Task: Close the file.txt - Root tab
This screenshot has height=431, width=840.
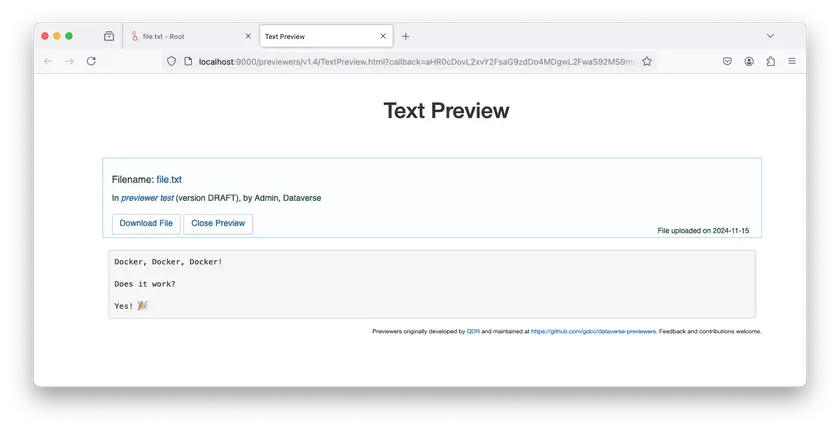Action: pyautogui.click(x=248, y=36)
